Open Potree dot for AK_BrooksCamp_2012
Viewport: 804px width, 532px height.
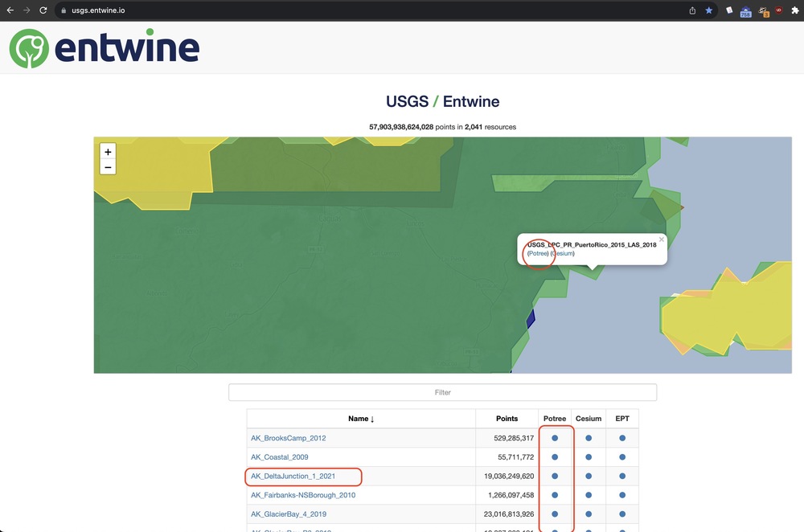tap(555, 438)
